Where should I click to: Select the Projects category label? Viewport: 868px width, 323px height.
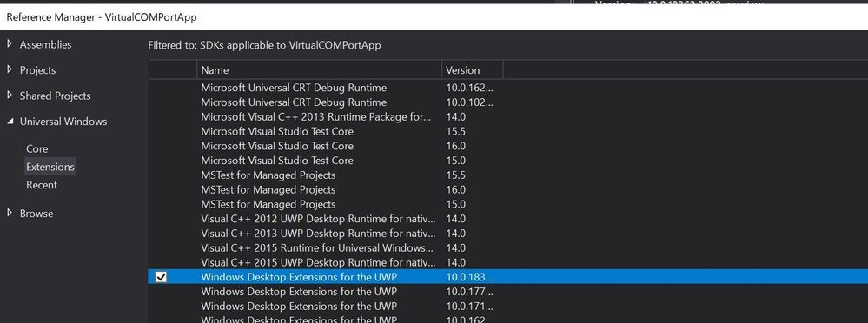point(37,70)
